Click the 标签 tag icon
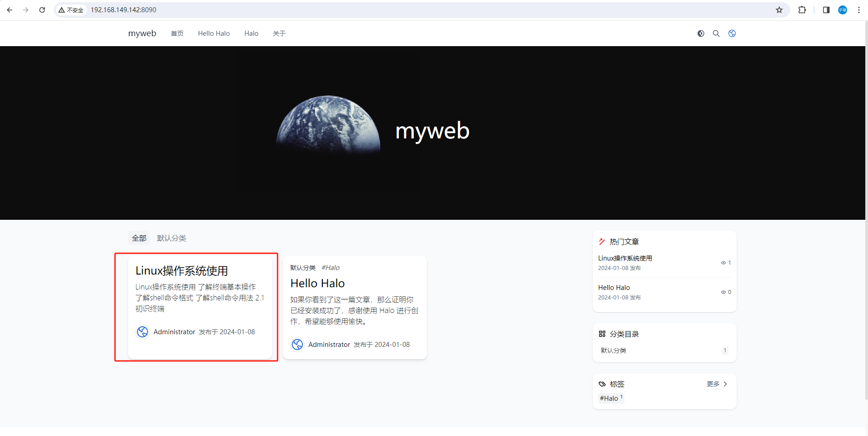The image size is (868, 436). coord(602,384)
